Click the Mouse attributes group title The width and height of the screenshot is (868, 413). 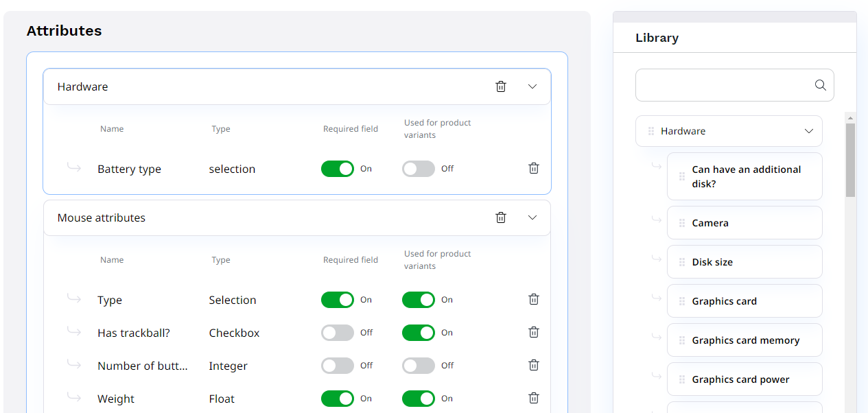click(102, 218)
